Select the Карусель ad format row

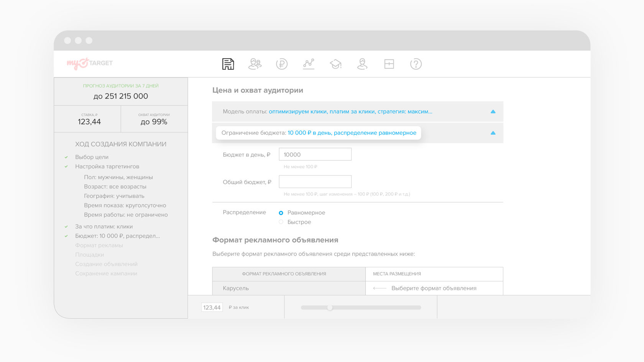[289, 288]
